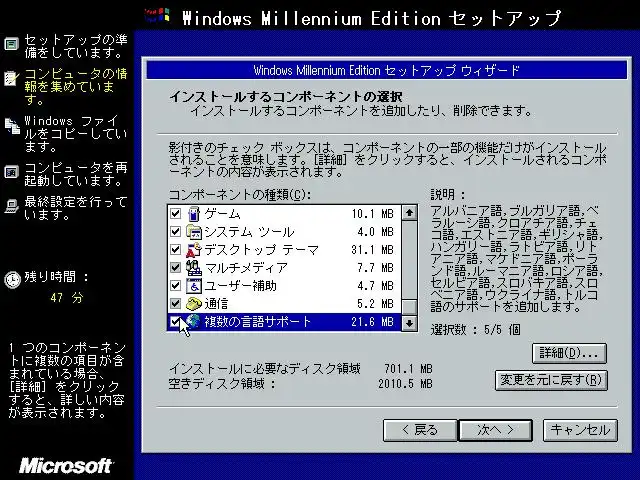Click the scroll down arrow of component list
The height and width of the screenshot is (480, 640).
409,323
